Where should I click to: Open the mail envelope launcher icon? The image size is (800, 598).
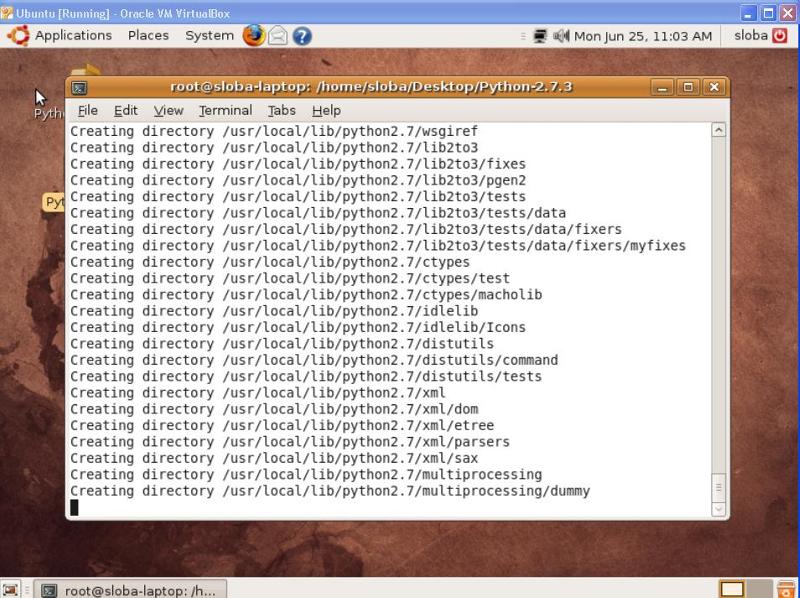click(x=278, y=36)
